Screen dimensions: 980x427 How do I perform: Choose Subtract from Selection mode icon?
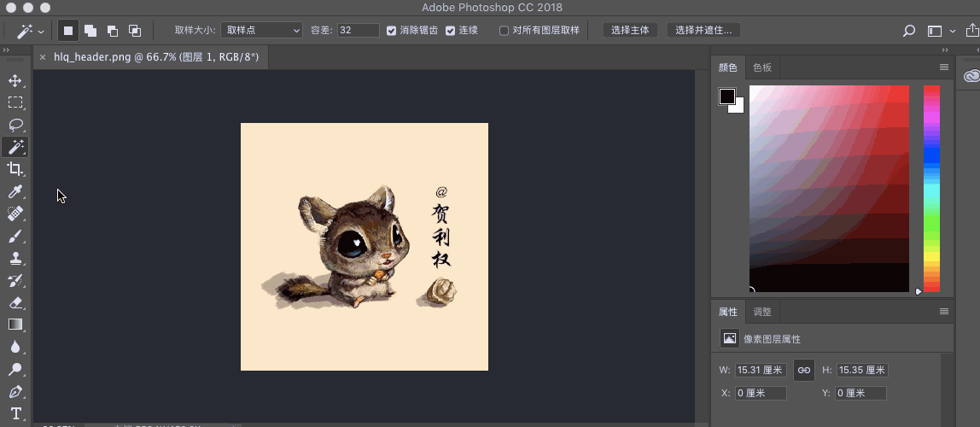[x=112, y=30]
